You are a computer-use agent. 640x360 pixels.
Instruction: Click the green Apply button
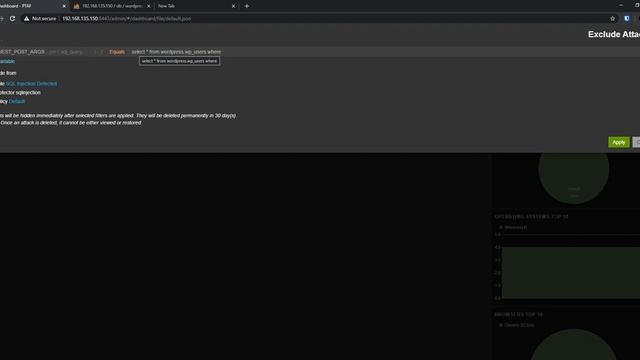[x=618, y=142]
